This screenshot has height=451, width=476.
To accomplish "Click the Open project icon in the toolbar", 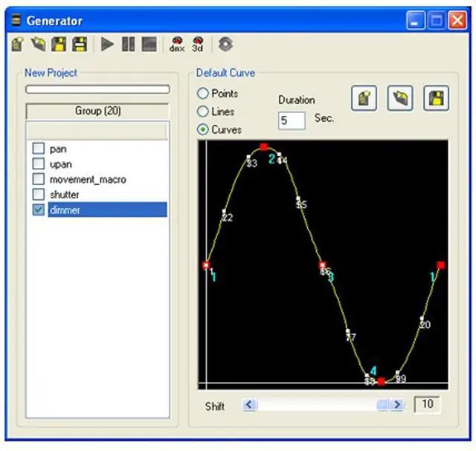I will point(39,44).
